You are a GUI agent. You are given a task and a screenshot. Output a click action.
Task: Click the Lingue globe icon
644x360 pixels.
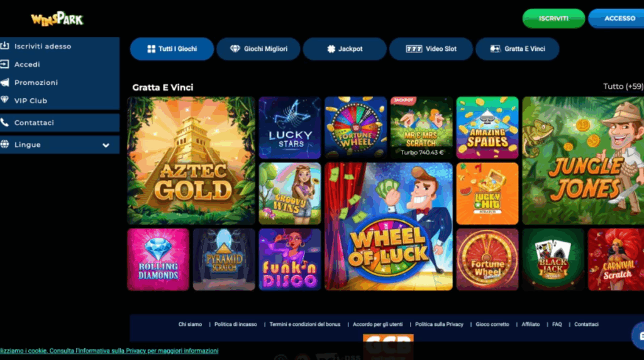(x=4, y=144)
